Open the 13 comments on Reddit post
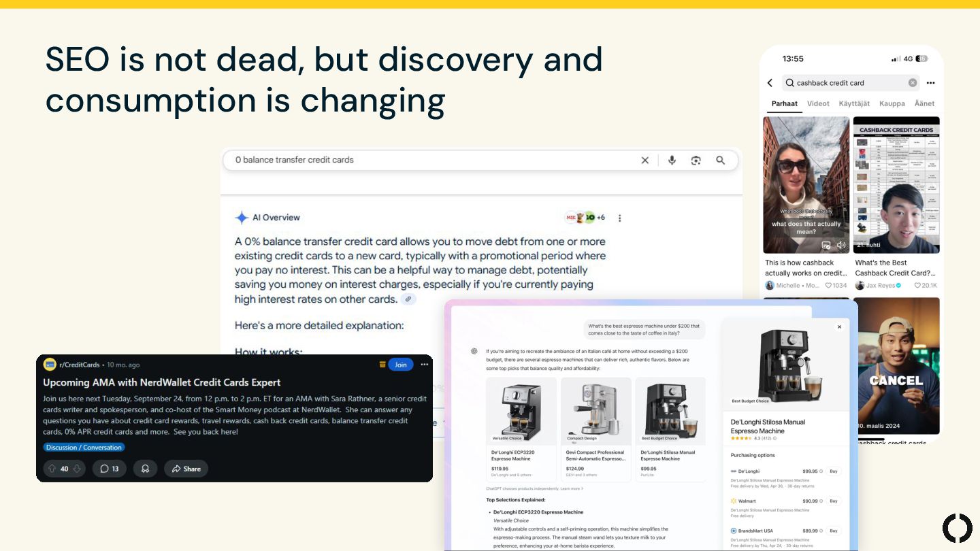The image size is (980, 551). coord(110,469)
